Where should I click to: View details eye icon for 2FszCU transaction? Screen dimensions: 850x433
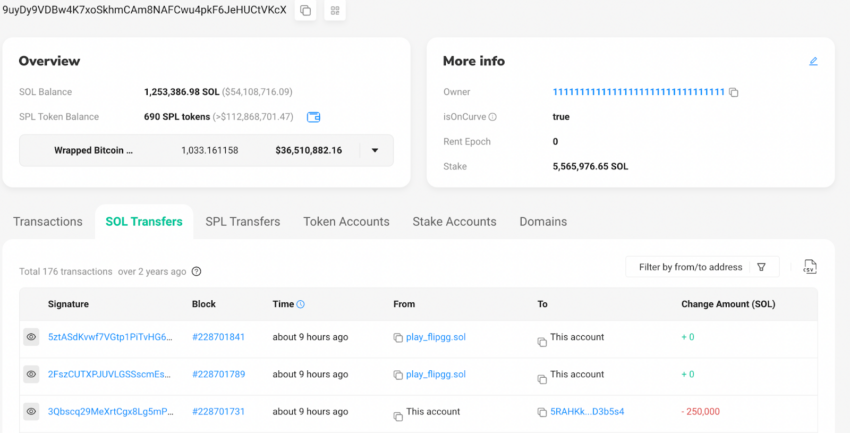[x=31, y=374]
